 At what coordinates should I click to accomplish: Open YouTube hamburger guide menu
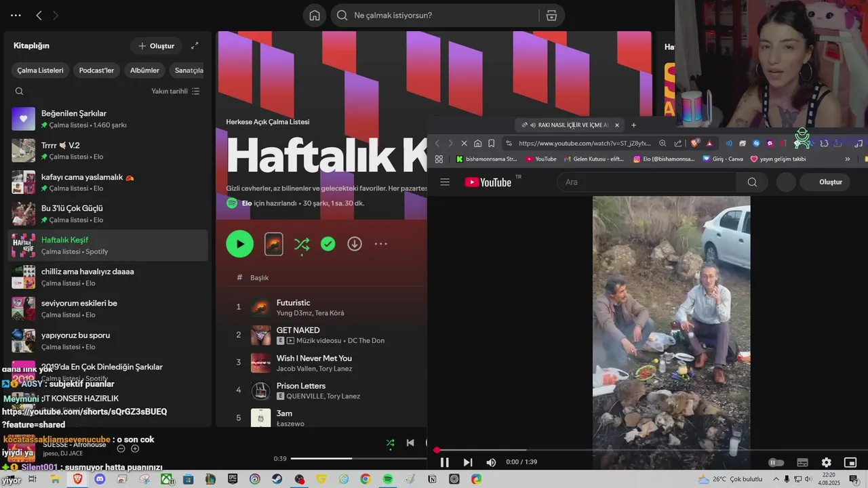[x=445, y=182]
